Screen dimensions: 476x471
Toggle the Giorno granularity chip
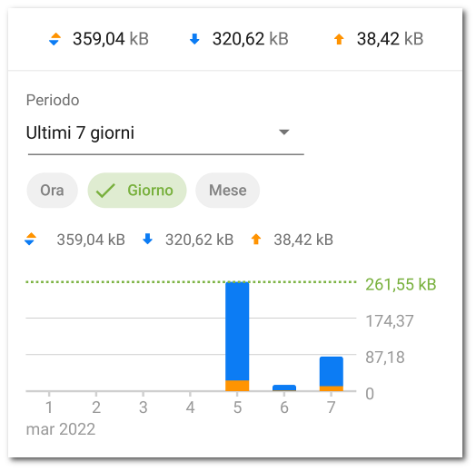pos(137,191)
